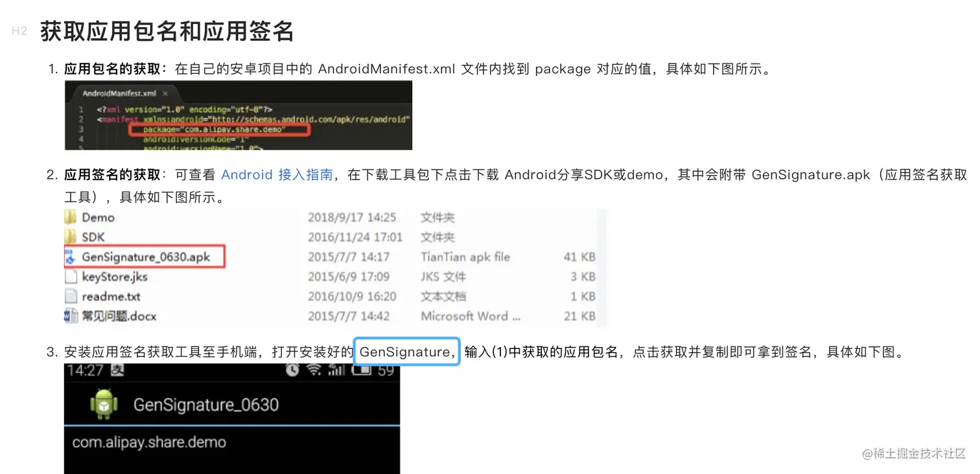Select the Demo folder name
Image resolution: width=980 pixels, height=474 pixels.
[x=98, y=218]
